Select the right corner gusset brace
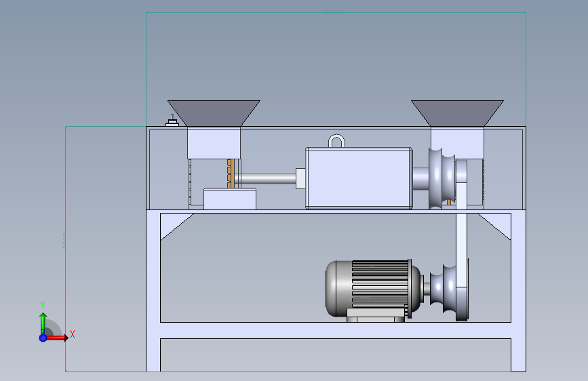Viewport: 588px width, 381px height. pos(498,224)
